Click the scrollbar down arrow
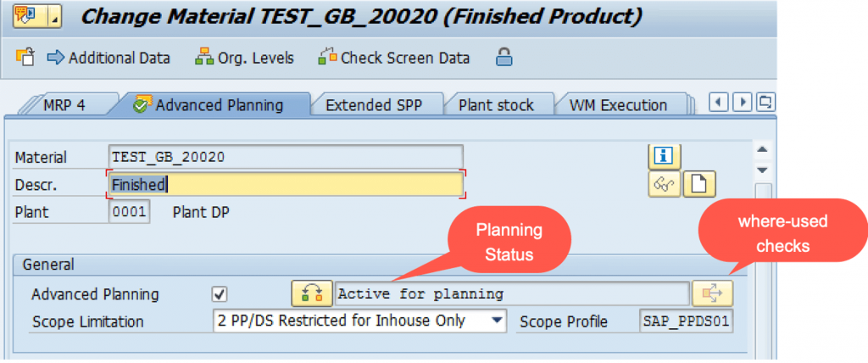This screenshot has width=868, height=363. pyautogui.click(x=763, y=170)
